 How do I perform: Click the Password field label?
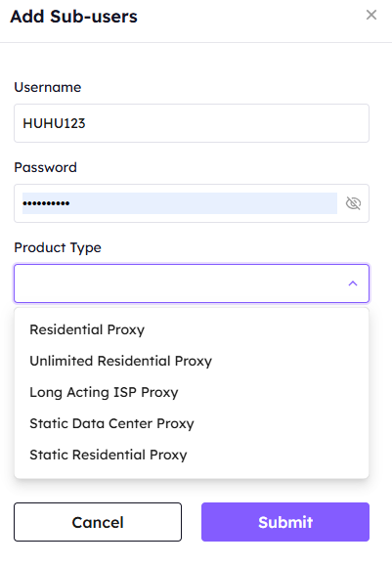(x=45, y=167)
